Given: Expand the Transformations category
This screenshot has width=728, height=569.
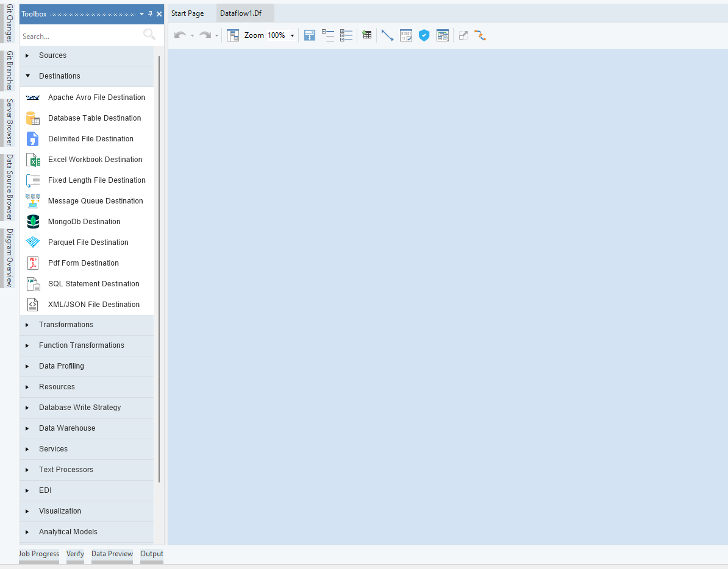Looking at the screenshot, I should click(66, 325).
